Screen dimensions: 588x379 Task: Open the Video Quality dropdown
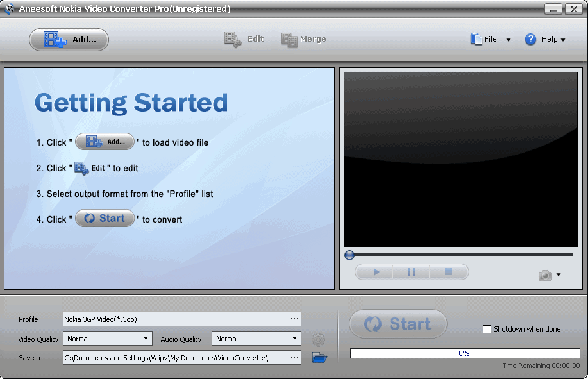pos(145,338)
